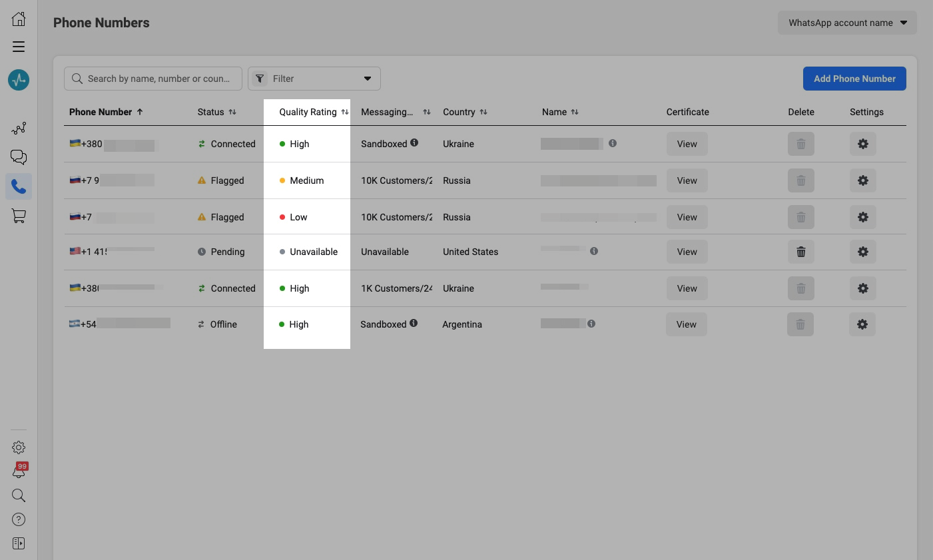The image size is (933, 560).
Task: View certificate for Medium quality Russia row
Action: click(x=687, y=180)
